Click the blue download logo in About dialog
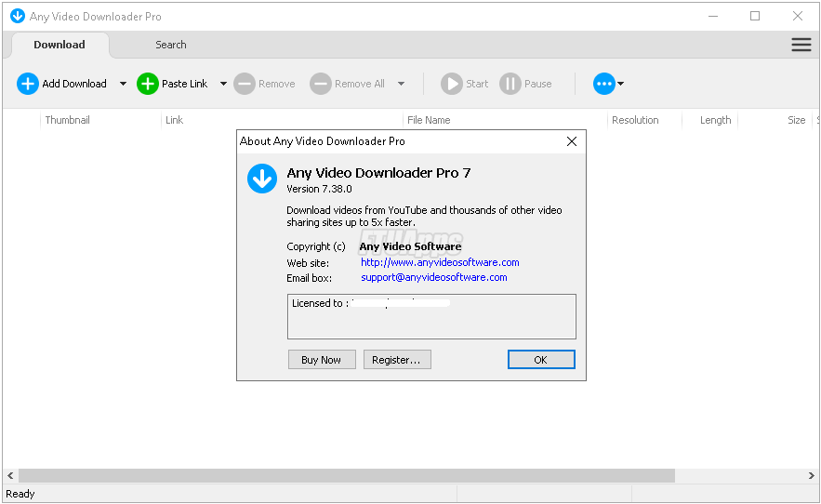 tap(262, 179)
